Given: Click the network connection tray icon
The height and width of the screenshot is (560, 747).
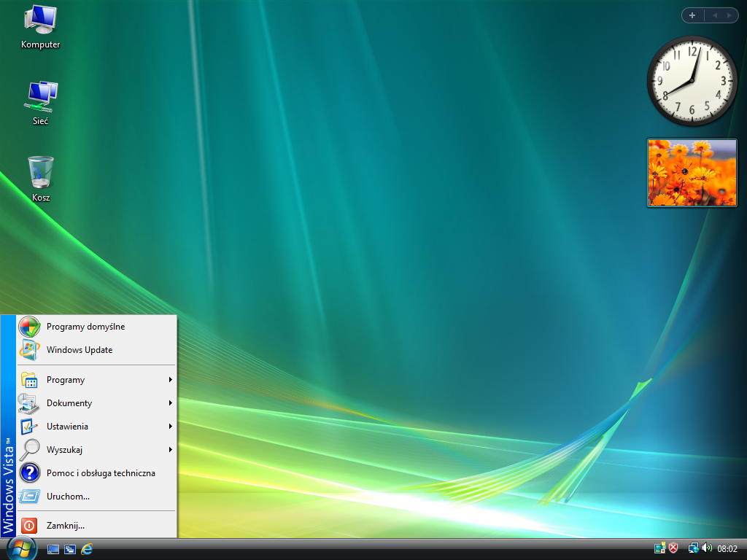Looking at the screenshot, I should (x=693, y=548).
